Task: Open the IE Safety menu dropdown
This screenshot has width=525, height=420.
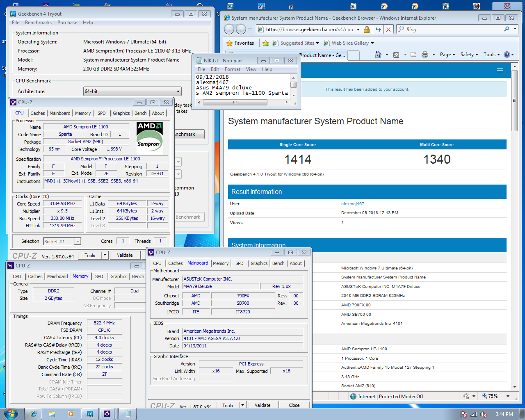Action: coord(469,55)
